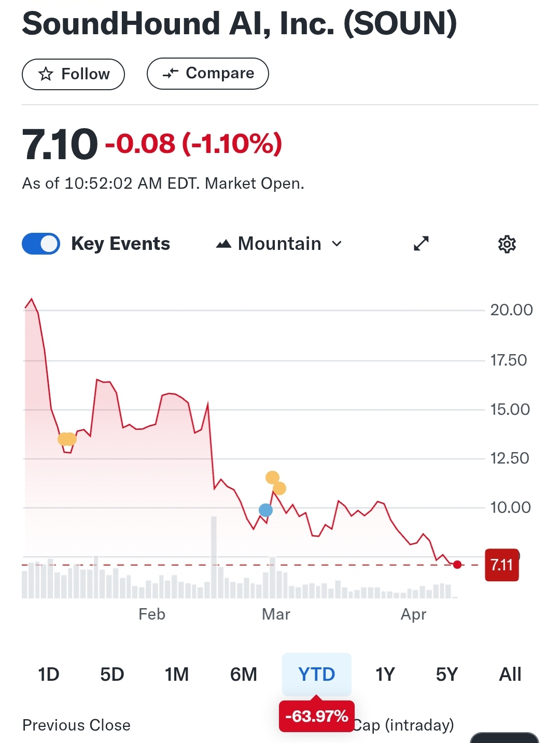Show the 5Y chart range
This screenshot has height=743, width=560.
coord(447,674)
